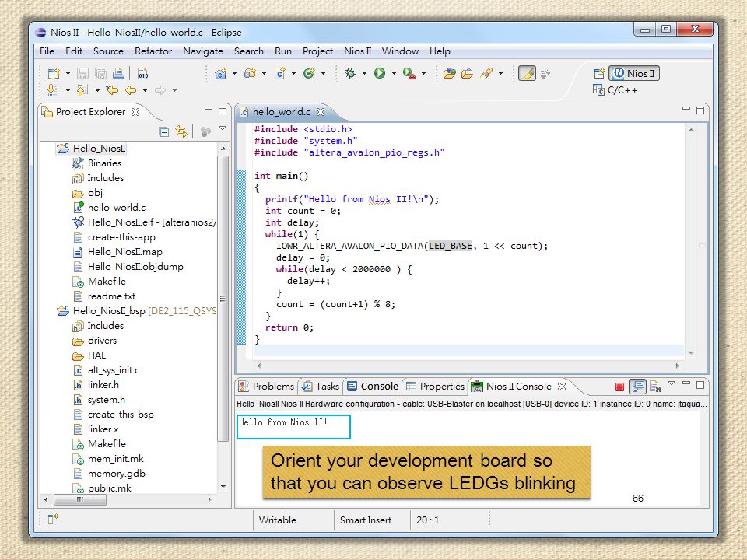
Task: Click the red Terminate button in console
Action: [x=620, y=387]
